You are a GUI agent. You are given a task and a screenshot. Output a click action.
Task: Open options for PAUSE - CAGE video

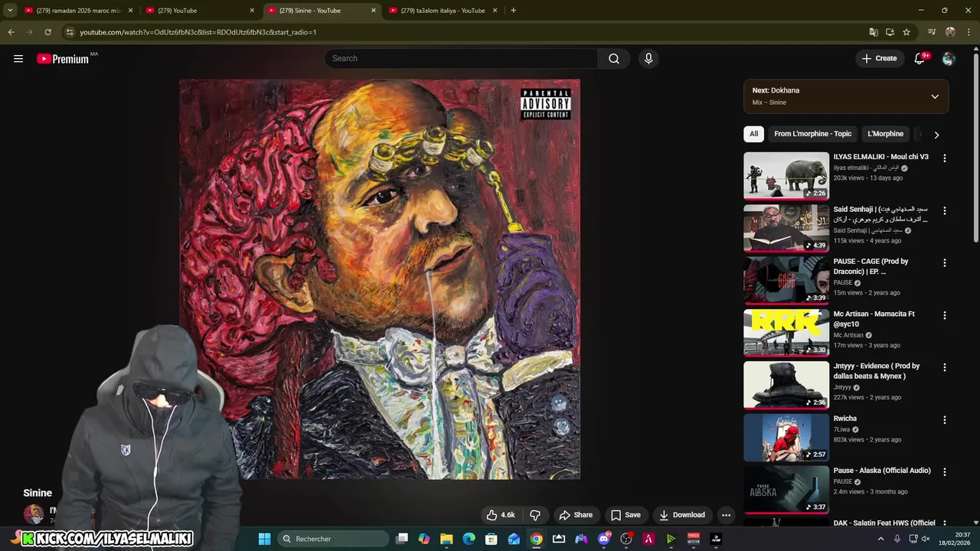point(944,262)
